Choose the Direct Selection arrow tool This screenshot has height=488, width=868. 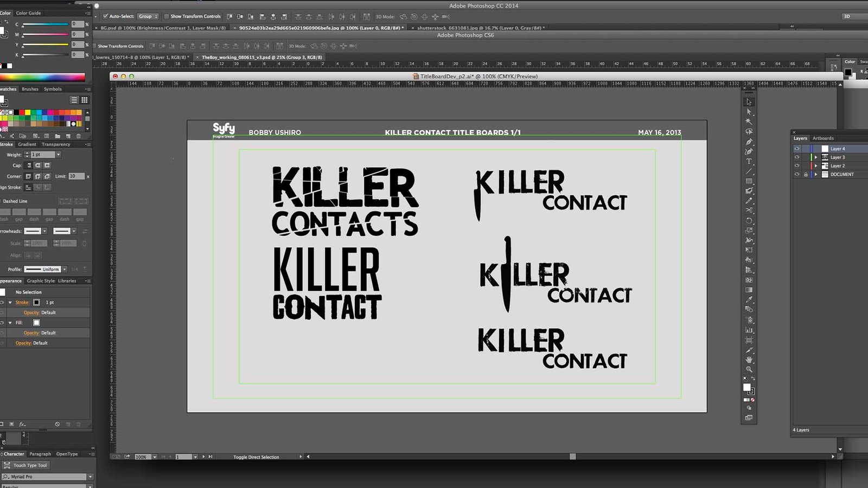coord(749,112)
